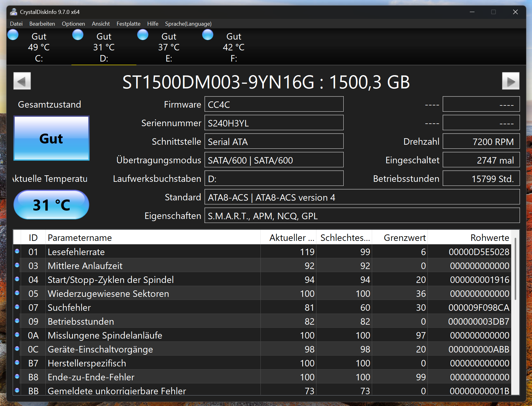Click status dot of Suchfehler row
The width and height of the screenshot is (532, 406).
click(x=17, y=307)
